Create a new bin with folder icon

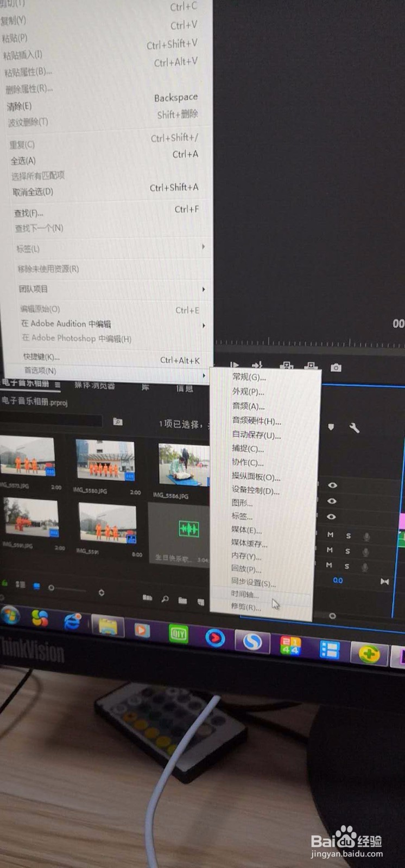182,601
